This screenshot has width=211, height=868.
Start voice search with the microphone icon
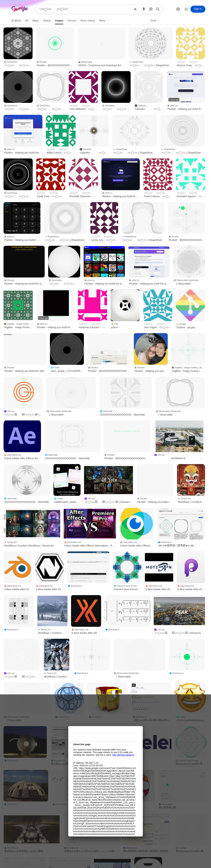[x=144, y=9]
